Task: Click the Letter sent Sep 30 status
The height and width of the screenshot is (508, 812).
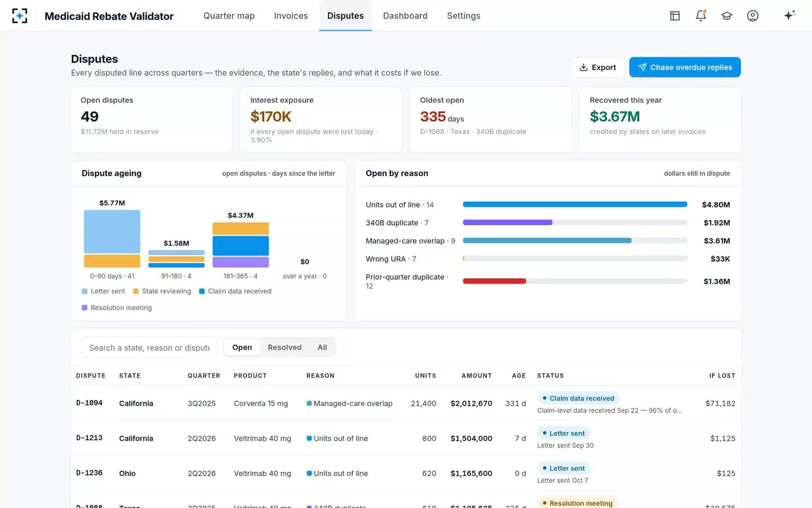Action: point(566,445)
